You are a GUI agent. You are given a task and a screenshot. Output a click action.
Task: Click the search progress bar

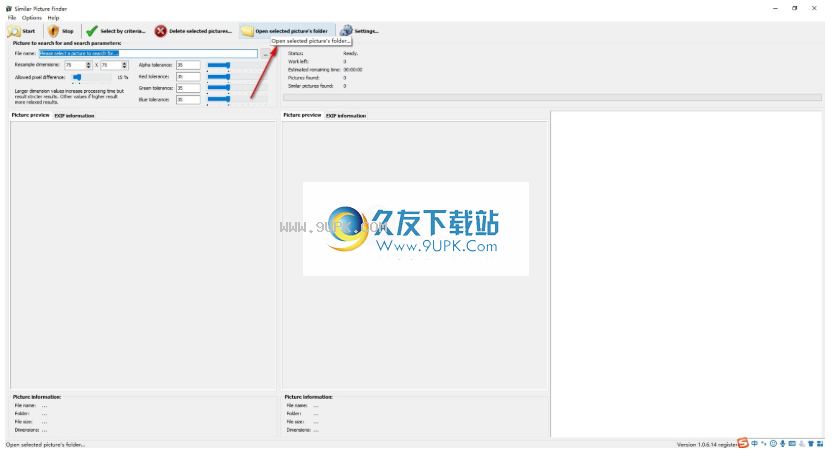click(x=552, y=98)
